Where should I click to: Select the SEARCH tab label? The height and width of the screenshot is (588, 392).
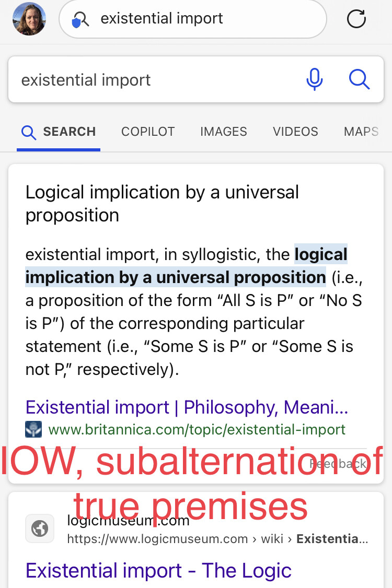[x=70, y=132]
